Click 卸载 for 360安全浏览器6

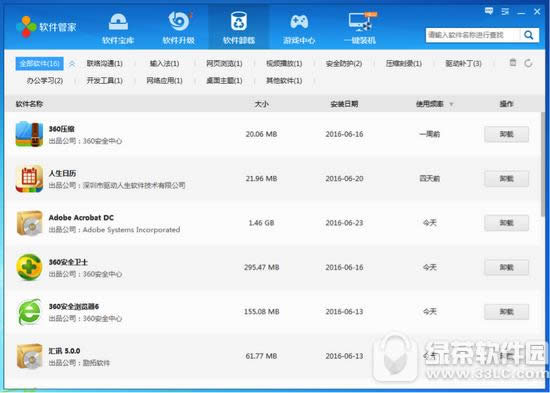506,312
